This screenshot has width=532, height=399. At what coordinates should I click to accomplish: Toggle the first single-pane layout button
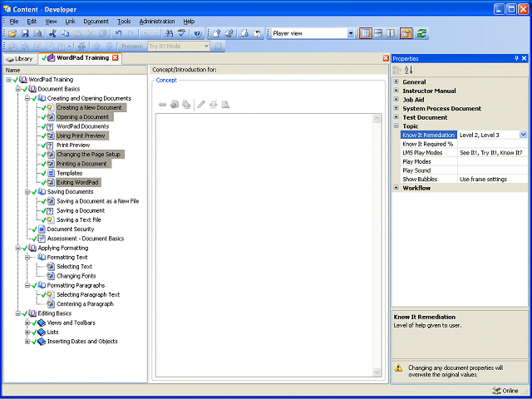[366, 33]
